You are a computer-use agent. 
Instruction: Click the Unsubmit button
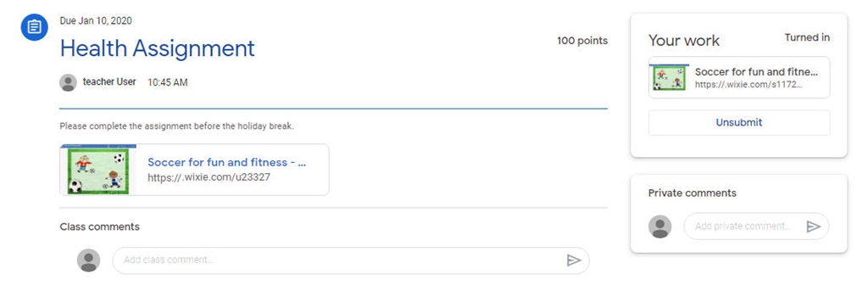[739, 122]
